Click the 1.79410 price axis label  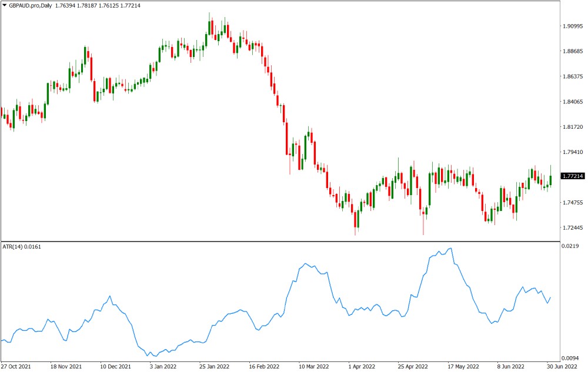click(x=572, y=152)
